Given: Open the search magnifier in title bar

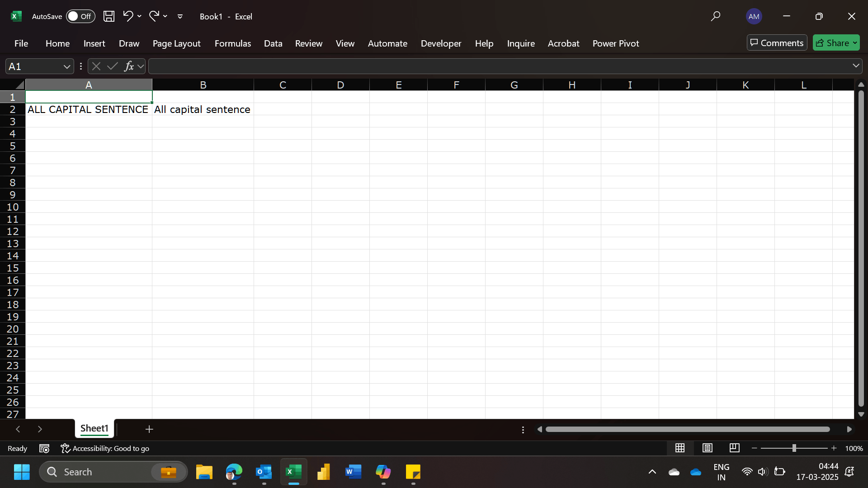Looking at the screenshot, I should 715,16.
